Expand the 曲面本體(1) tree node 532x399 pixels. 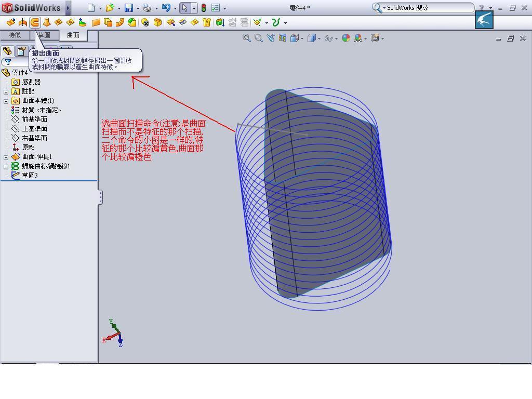tap(6, 101)
